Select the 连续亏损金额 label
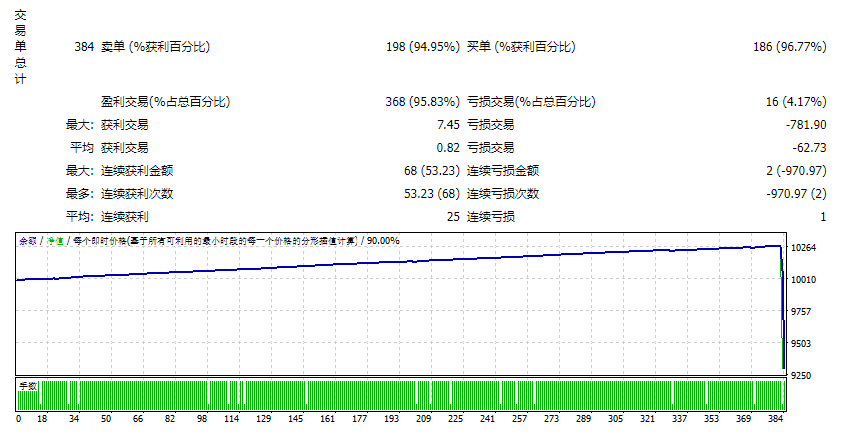This screenshot has height=433, width=842. 503,171
